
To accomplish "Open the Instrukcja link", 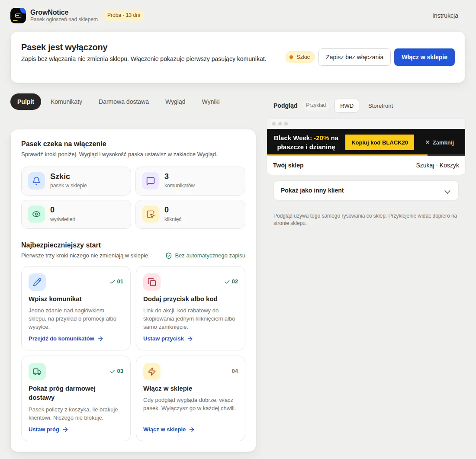I will (445, 16).
